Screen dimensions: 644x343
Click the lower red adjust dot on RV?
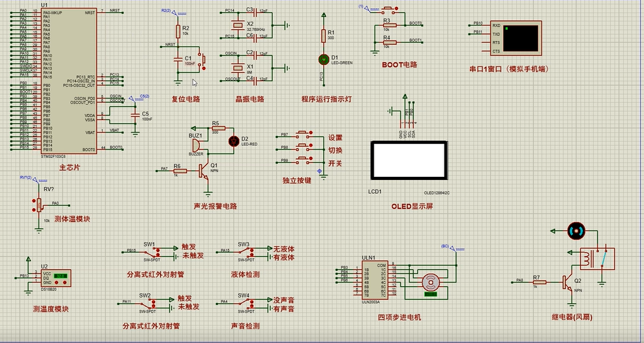[x=33, y=210]
